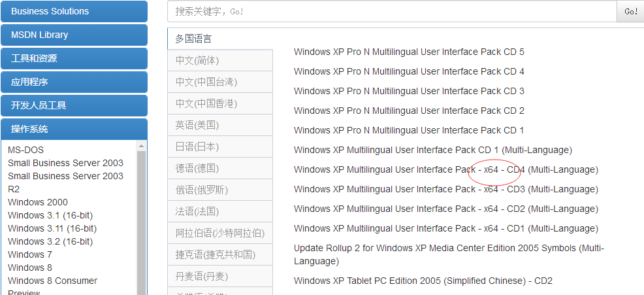Select Windows 2000 in the OS list

[x=38, y=202]
